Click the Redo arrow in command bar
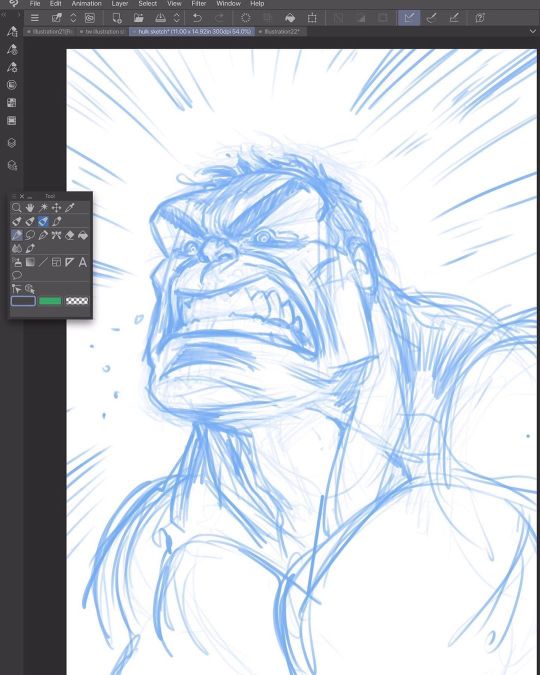This screenshot has height=675, width=540. click(220, 18)
